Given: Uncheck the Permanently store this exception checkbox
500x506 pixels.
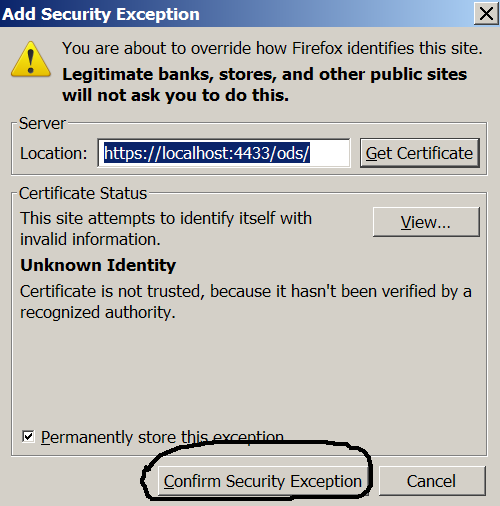Looking at the screenshot, I should coord(28,436).
